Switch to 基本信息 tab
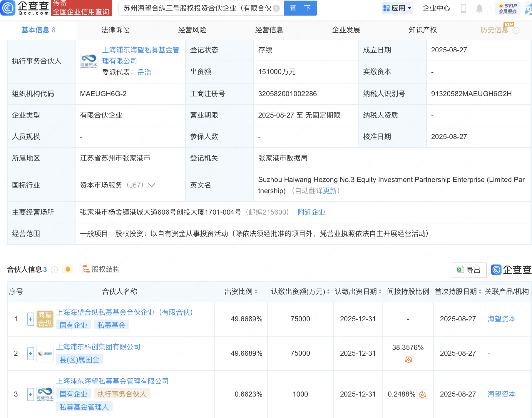Image resolution: width=532 pixels, height=418 pixels. pos(38,30)
